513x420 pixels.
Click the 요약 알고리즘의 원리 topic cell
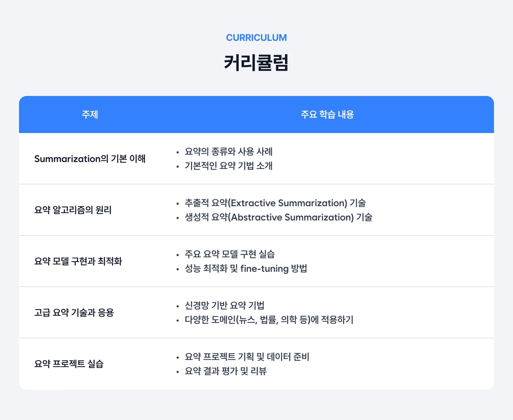pyautogui.click(x=73, y=210)
